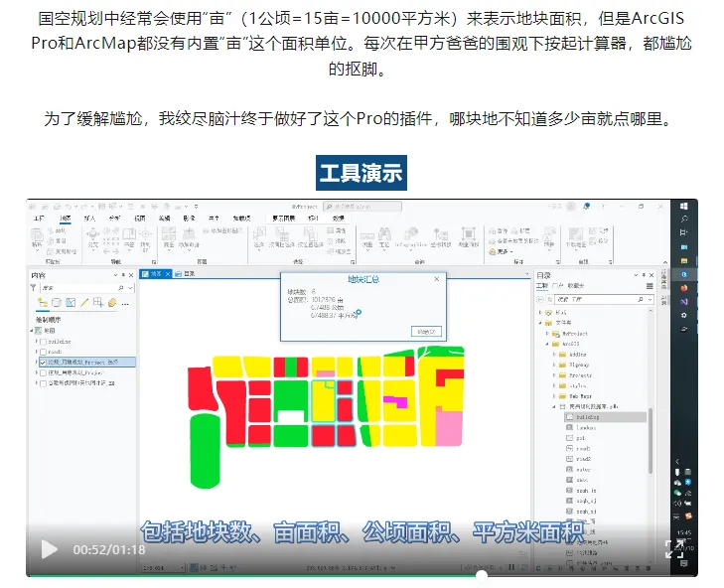Open the Basemap gallery

(x=169, y=238)
